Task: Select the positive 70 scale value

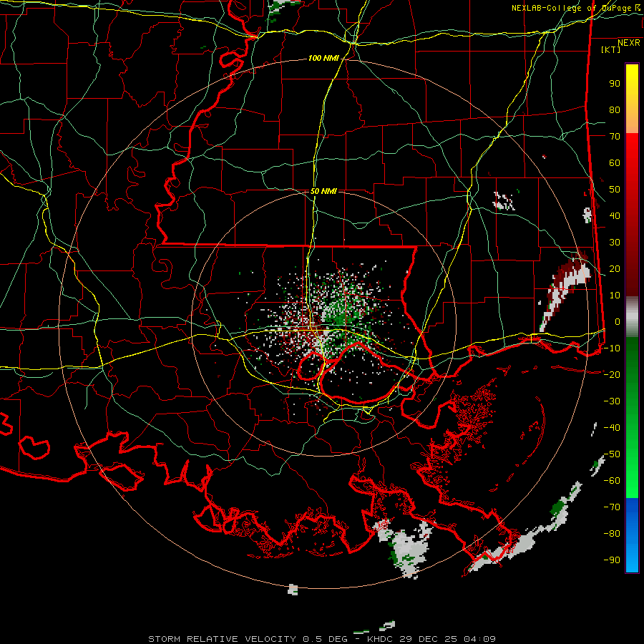Action: [x=615, y=137]
